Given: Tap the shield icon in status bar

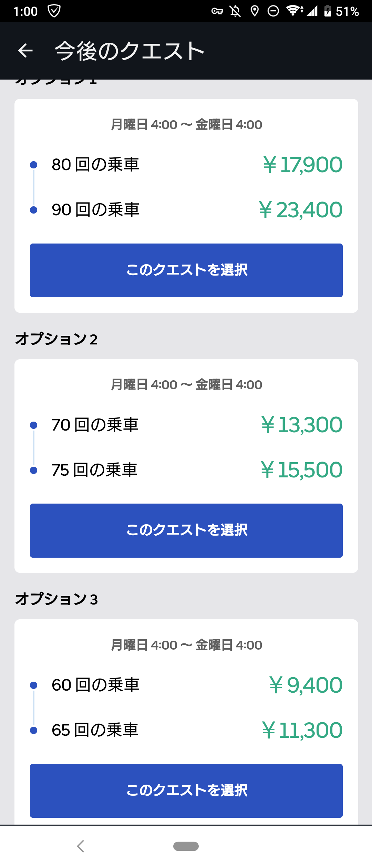Looking at the screenshot, I should (x=54, y=11).
